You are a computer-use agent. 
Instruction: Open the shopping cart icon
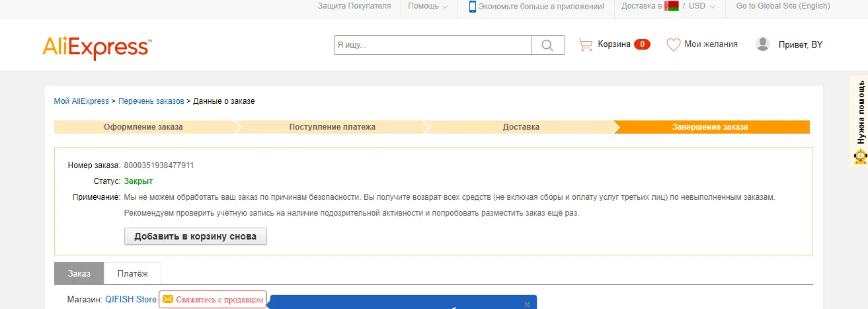[x=585, y=44]
